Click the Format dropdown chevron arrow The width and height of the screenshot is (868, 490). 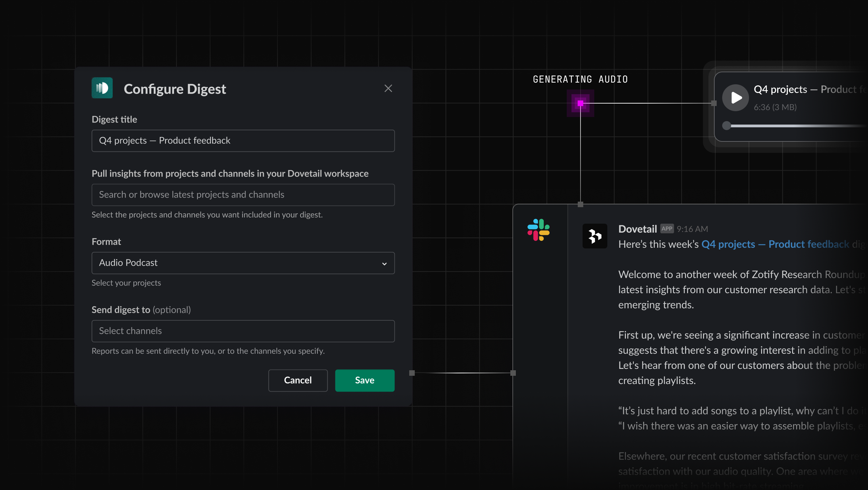pyautogui.click(x=384, y=264)
